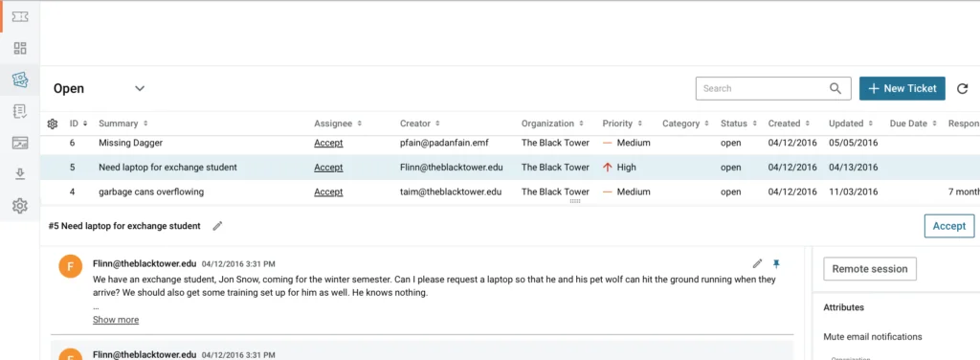Image resolution: width=980 pixels, height=360 pixels.
Task: Sort by Created column
Action: click(790, 124)
